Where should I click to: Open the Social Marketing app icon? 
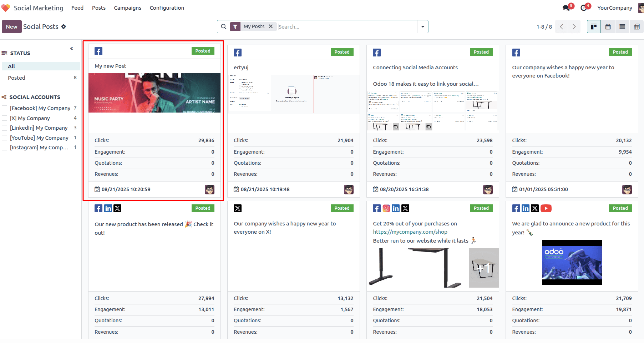coord(6,8)
